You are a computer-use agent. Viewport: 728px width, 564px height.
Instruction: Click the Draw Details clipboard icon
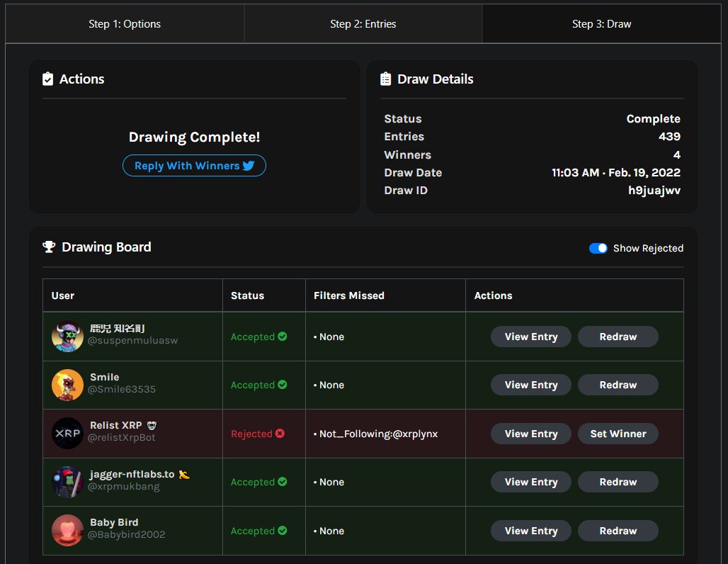click(x=385, y=79)
